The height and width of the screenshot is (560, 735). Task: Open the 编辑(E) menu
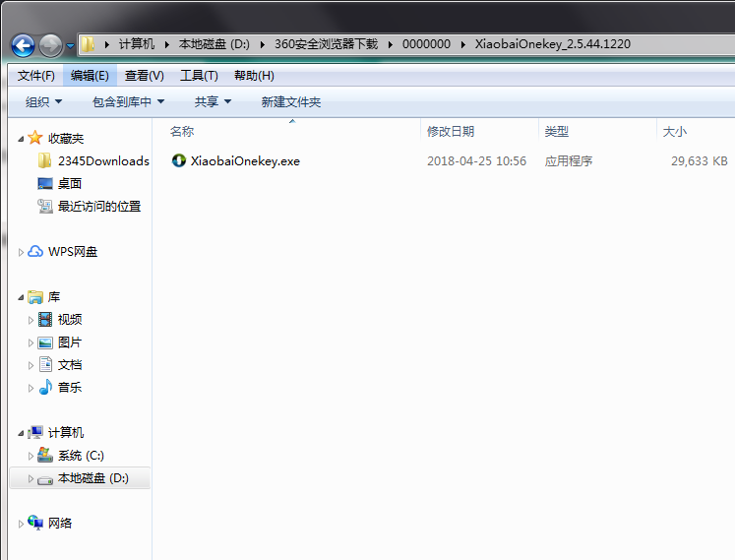(x=90, y=76)
